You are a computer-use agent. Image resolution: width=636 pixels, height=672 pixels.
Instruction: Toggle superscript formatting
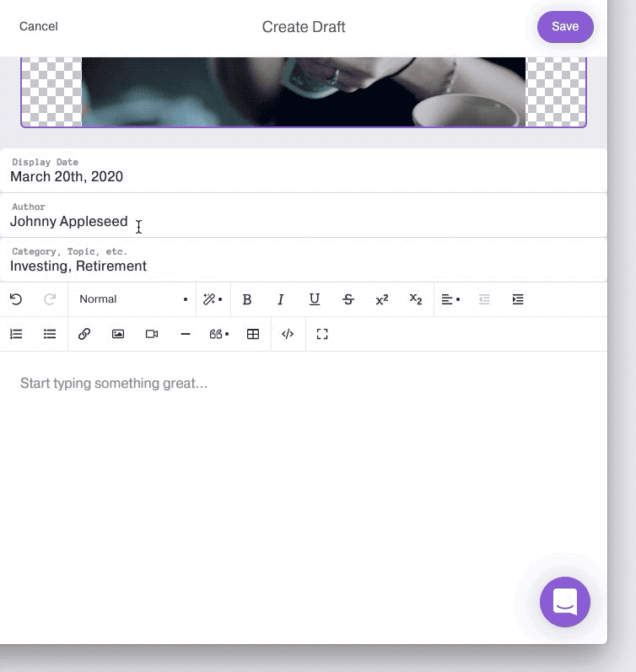(x=382, y=299)
